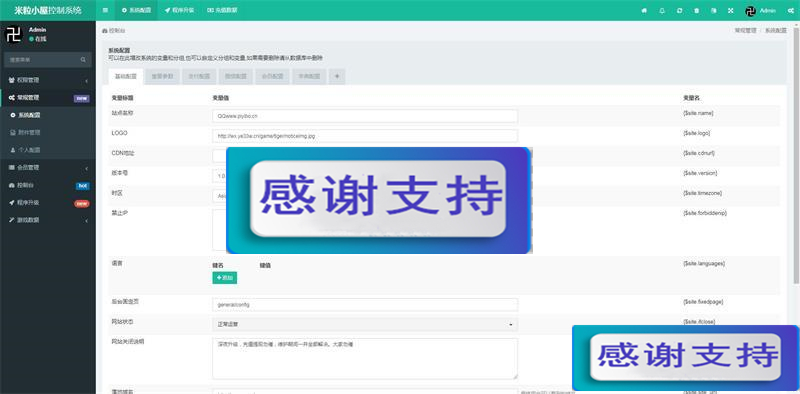The width and height of the screenshot is (800, 394).
Task: Expand the 权限管理 menu chevron
Action: 87,81
